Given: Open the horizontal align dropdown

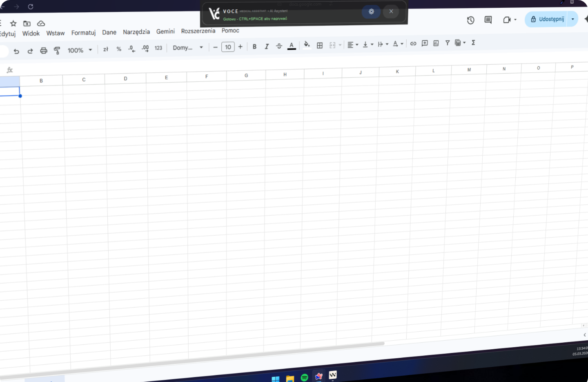Looking at the screenshot, I should tap(352, 45).
